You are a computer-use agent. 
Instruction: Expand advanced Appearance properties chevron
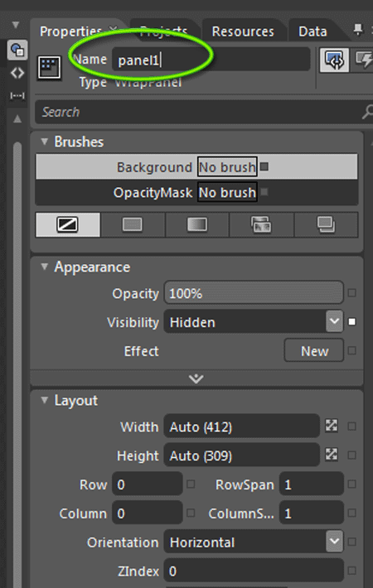click(x=196, y=378)
